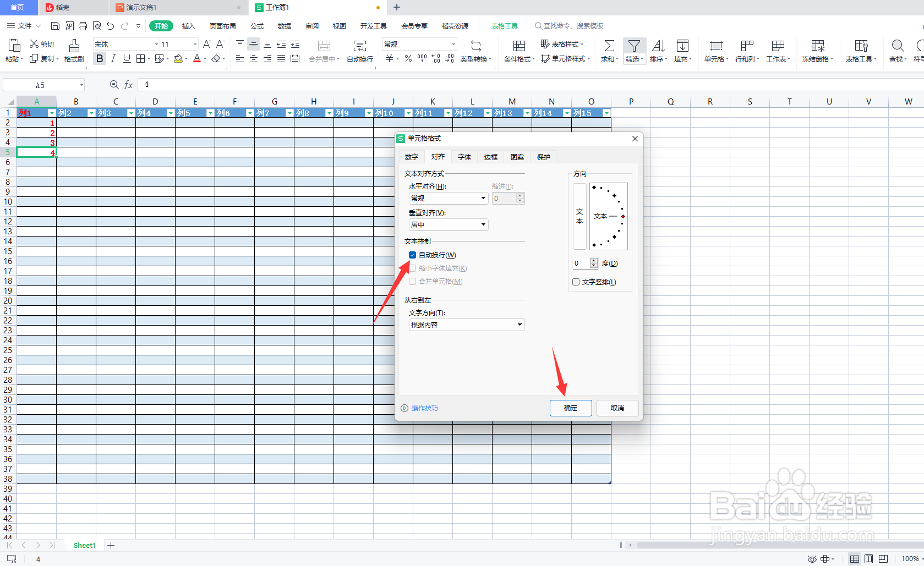924x566 pixels.
Task: Select the Format Painter brush icon
Action: (74, 45)
